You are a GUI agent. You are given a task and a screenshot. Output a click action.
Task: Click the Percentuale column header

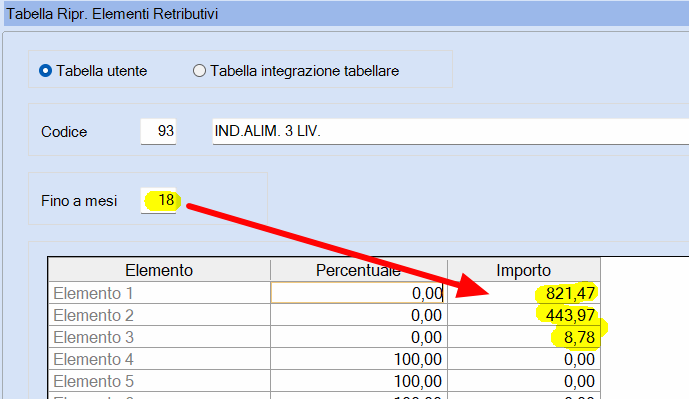coord(359,270)
